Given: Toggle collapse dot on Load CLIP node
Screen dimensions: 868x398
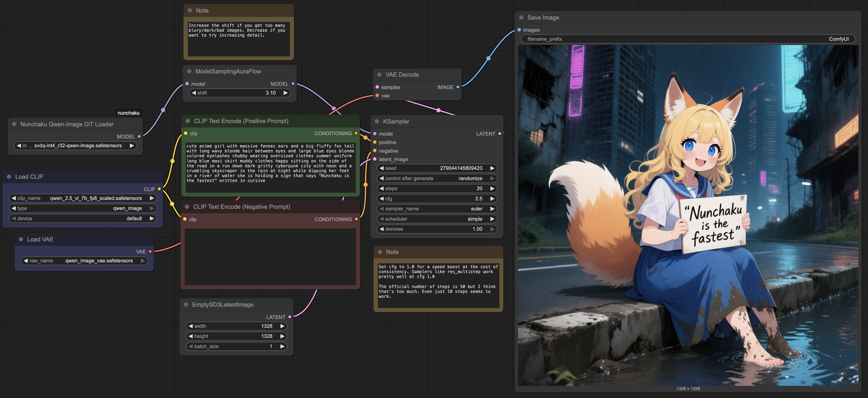Looking at the screenshot, I should click(x=9, y=177).
